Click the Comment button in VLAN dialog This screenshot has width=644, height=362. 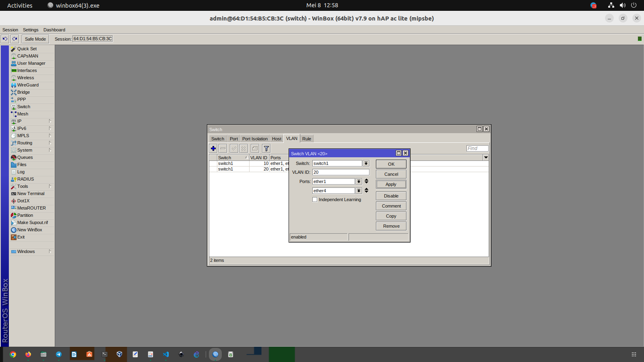[391, 206]
